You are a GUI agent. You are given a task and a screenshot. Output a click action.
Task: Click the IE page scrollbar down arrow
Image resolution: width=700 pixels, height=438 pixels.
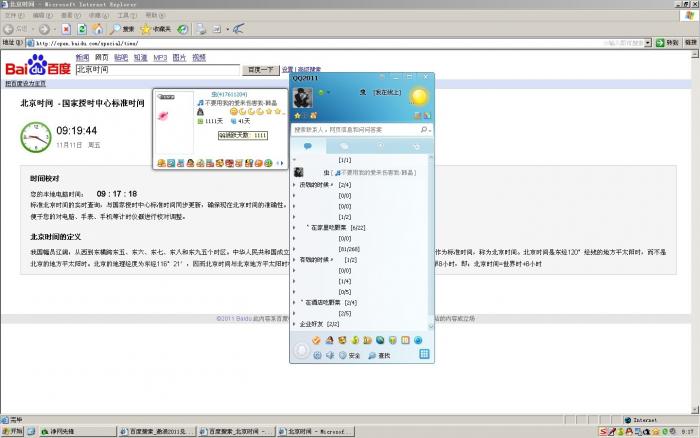(695, 409)
